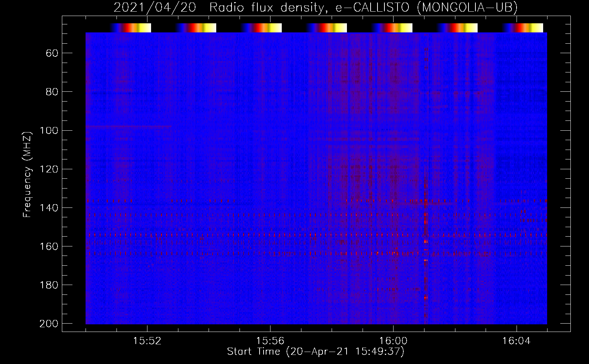Click the 15:56 time tick label
Screen dimensions: 589x364
pyautogui.click(x=270, y=341)
